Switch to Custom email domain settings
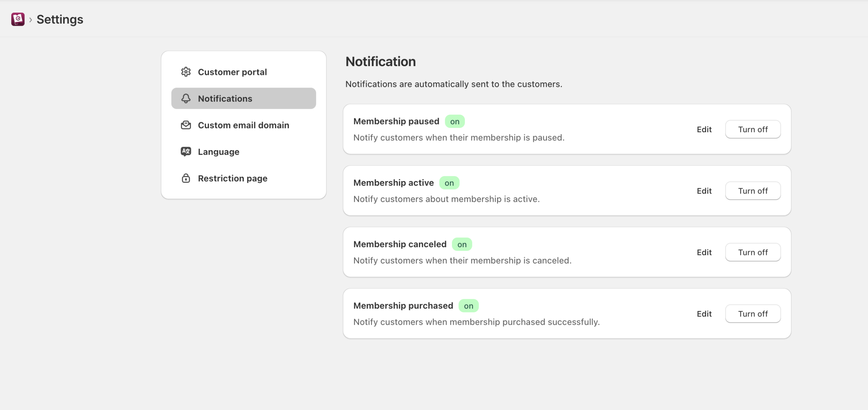The width and height of the screenshot is (868, 410). (243, 125)
